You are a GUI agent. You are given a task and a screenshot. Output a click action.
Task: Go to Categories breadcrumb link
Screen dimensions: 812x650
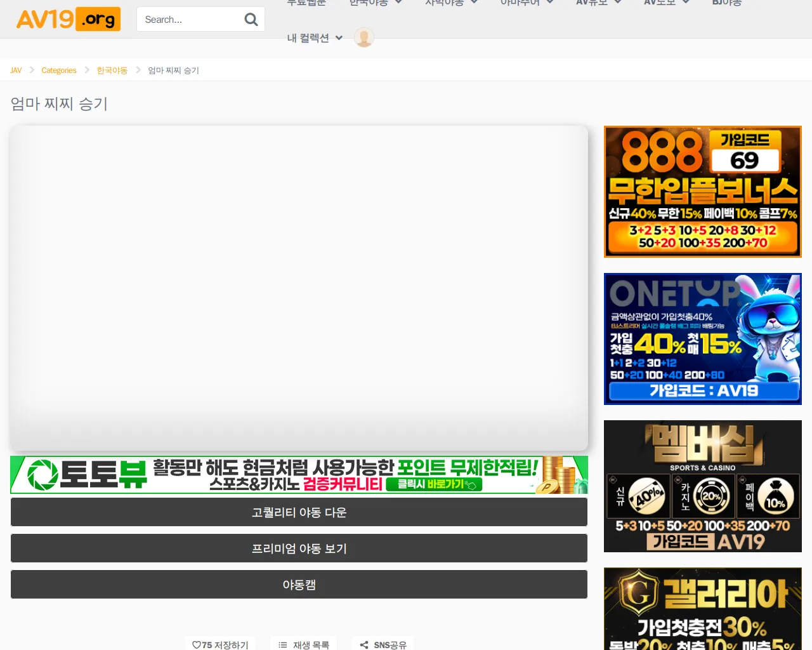pyautogui.click(x=59, y=70)
